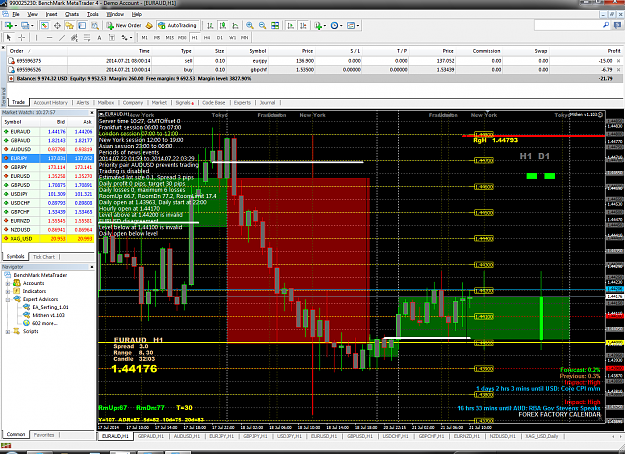This screenshot has height=454, width=625.
Task: Open the Strategy Tester icon
Action: point(95,26)
